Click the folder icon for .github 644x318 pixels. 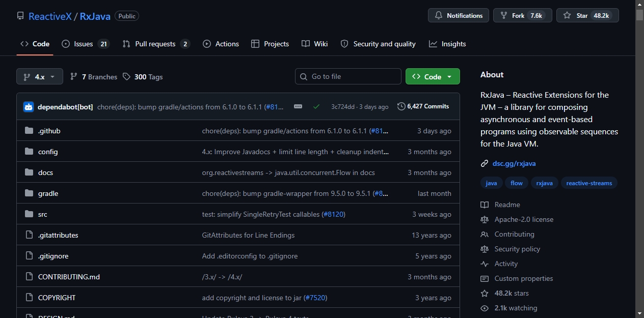point(29,131)
